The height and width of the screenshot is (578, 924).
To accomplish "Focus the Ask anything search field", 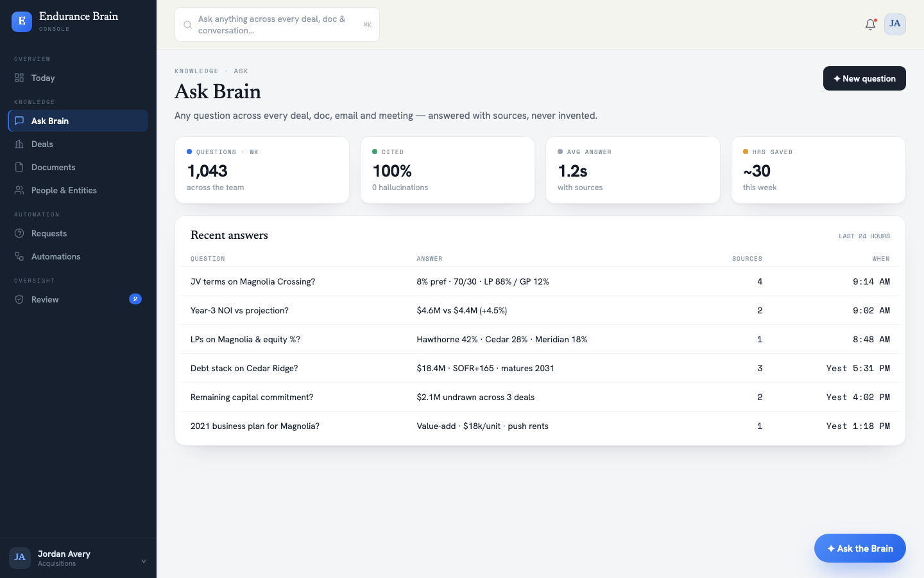I will 277,24.
